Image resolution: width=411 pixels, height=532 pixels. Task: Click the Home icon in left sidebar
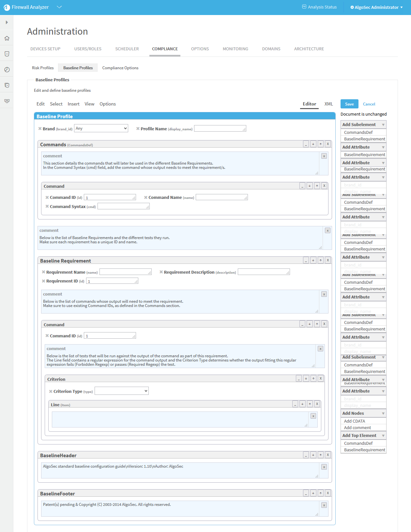tap(7, 38)
